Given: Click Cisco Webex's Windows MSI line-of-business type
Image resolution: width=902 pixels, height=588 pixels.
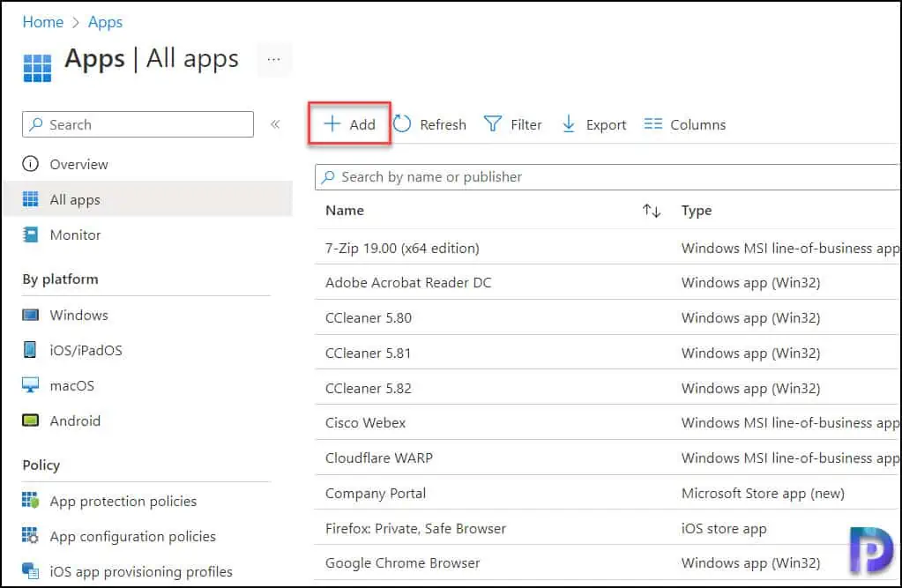Looking at the screenshot, I should coord(790,423).
